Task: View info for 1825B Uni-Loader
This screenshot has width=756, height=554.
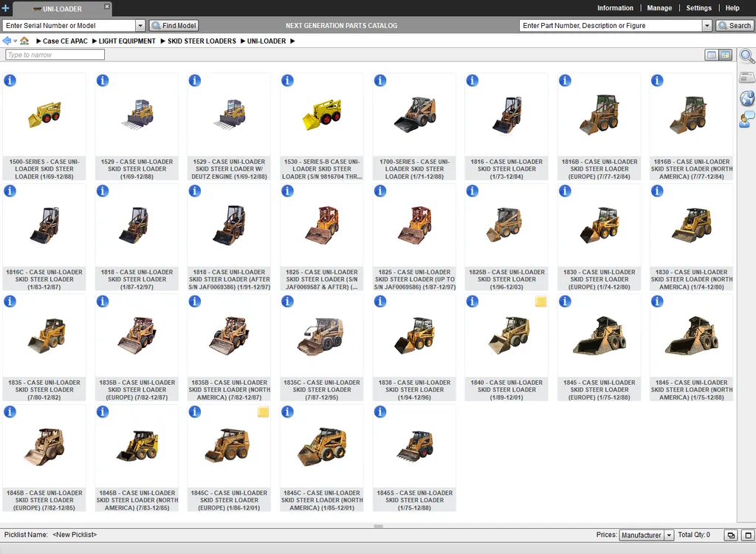Action: [472, 191]
